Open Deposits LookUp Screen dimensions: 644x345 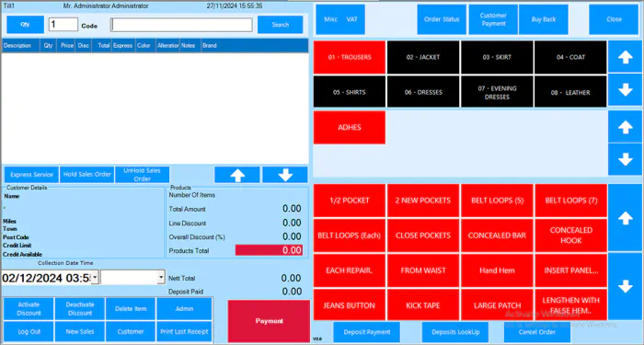[455, 332]
